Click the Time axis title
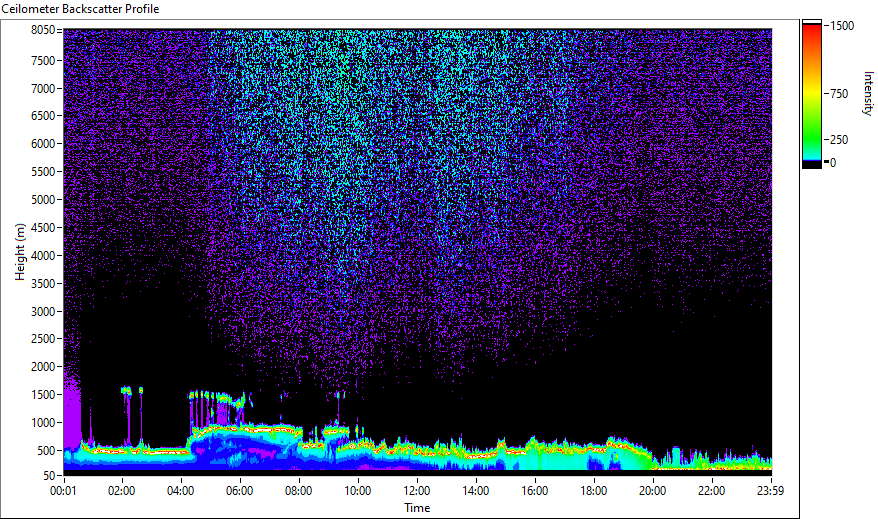The image size is (878, 519). [417, 508]
